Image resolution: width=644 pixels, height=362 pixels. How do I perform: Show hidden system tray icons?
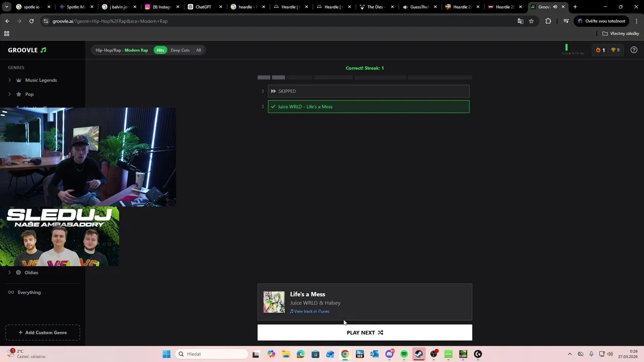tap(570, 354)
